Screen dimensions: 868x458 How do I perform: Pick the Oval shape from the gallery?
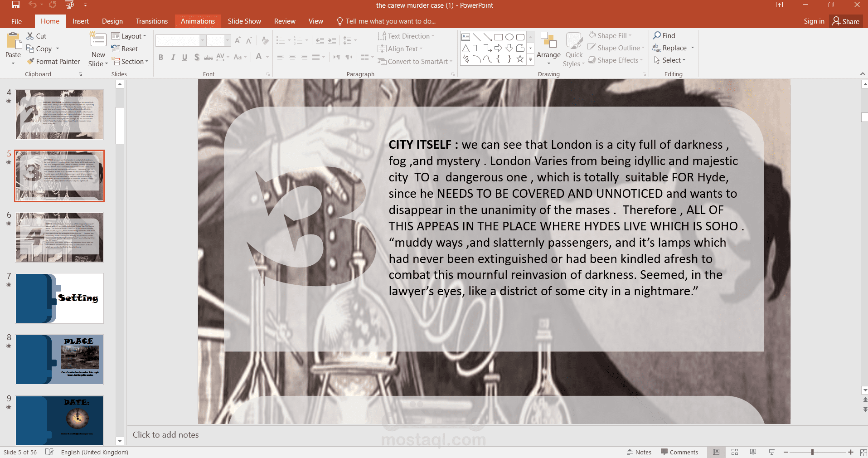pos(509,37)
